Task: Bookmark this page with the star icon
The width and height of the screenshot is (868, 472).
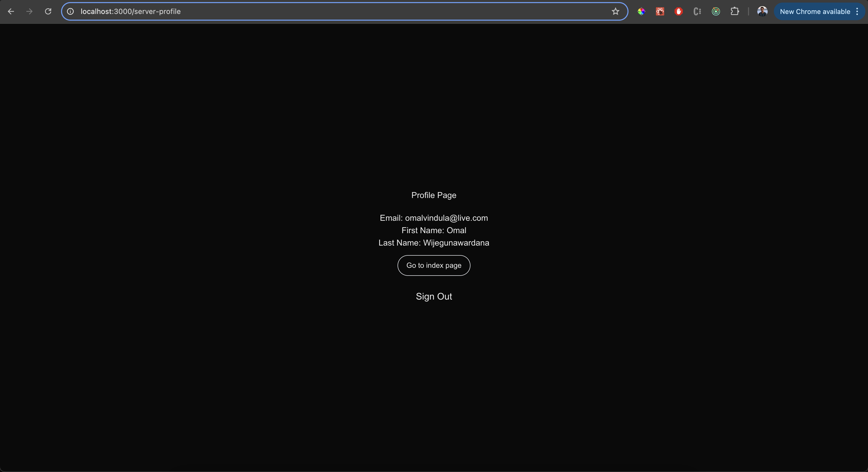Action: coord(615,11)
